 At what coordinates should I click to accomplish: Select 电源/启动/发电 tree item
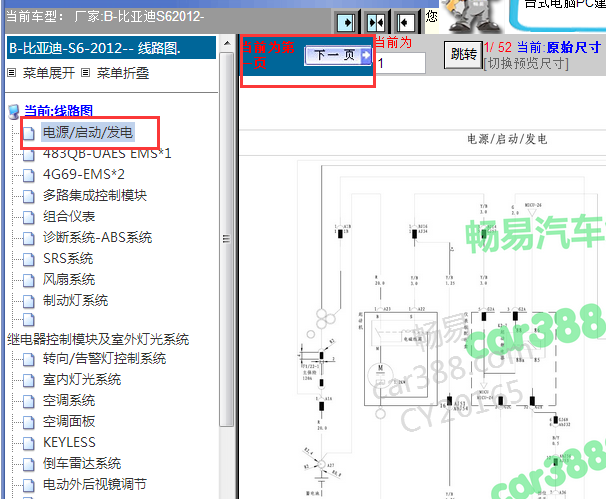(x=88, y=133)
